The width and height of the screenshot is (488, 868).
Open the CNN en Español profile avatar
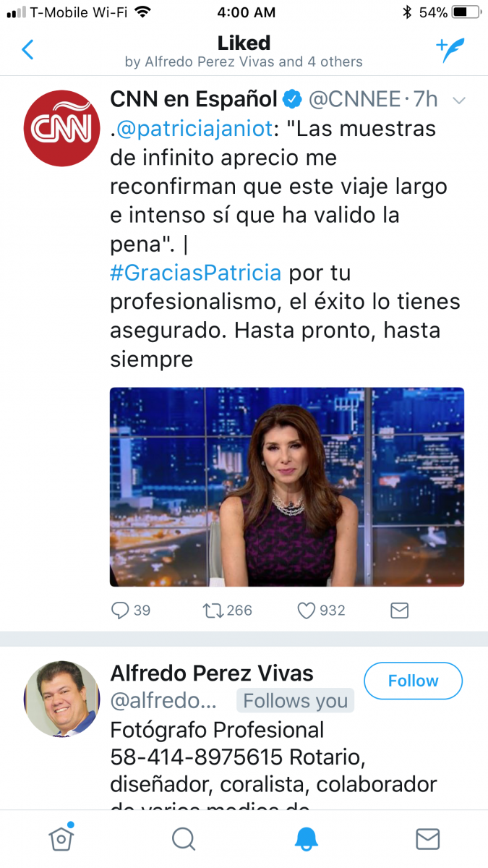coord(61,129)
